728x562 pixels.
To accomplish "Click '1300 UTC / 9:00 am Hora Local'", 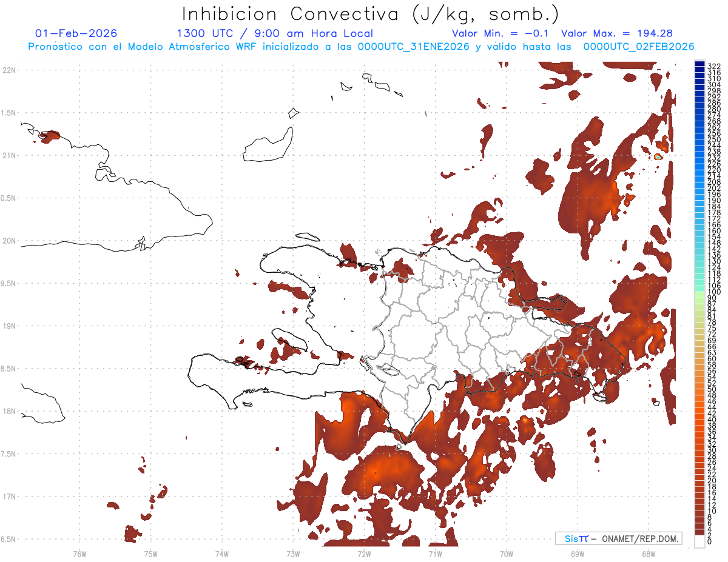I will 275,33.
